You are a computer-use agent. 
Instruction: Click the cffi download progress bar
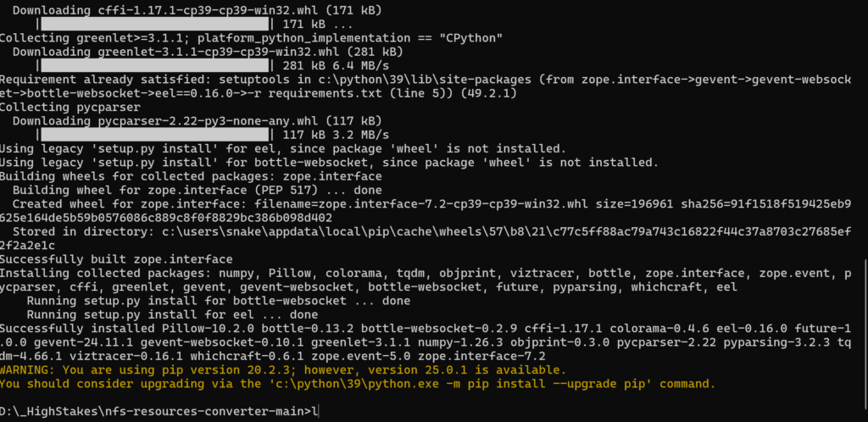point(153,24)
